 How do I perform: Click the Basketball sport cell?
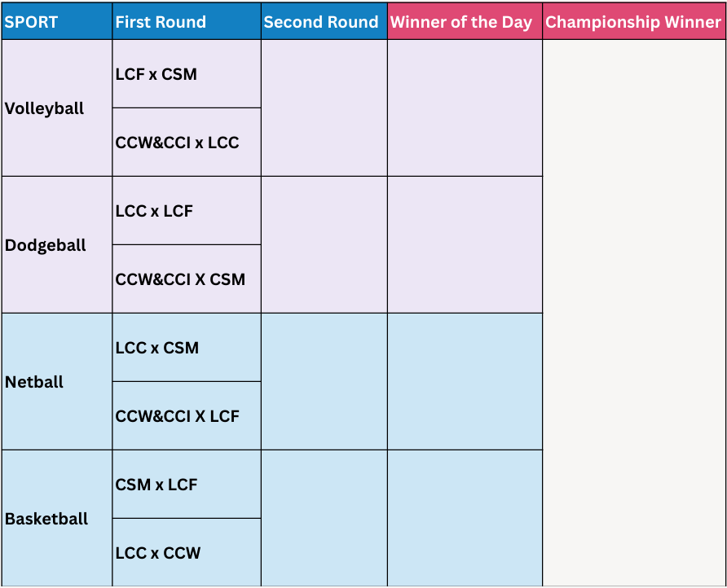click(x=57, y=519)
